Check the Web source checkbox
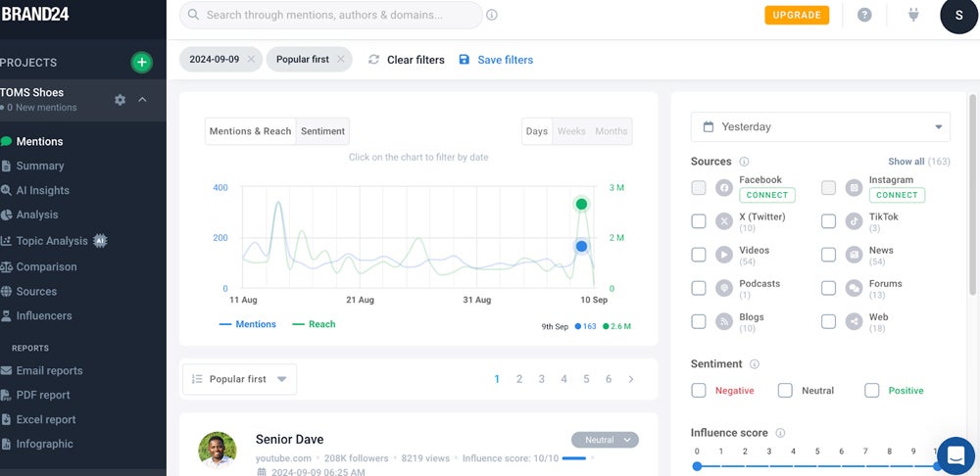This screenshot has height=476, width=980. (828, 321)
